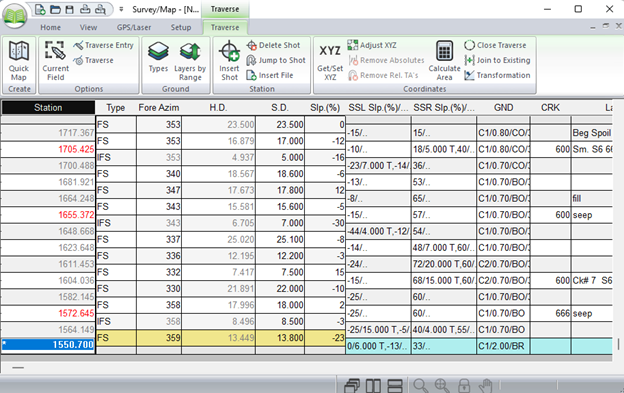Open a file using the folder icon

[x=55, y=9]
